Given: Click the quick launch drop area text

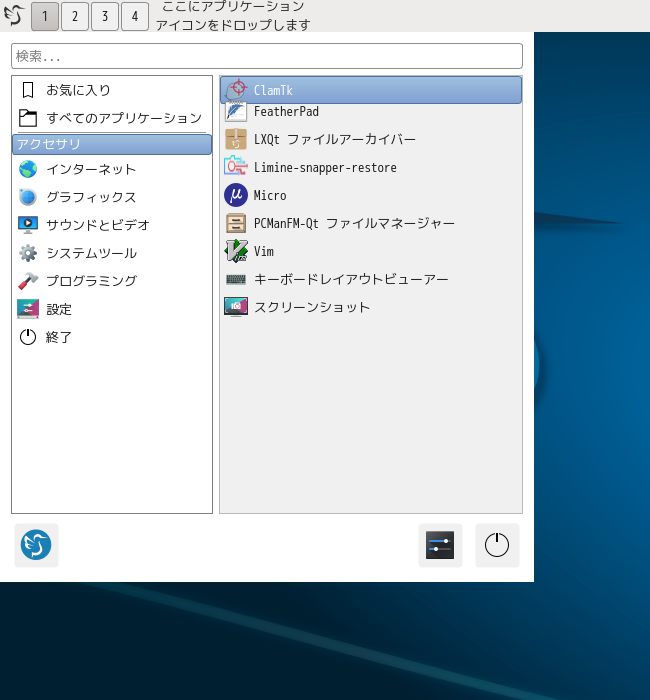Looking at the screenshot, I should click(233, 16).
